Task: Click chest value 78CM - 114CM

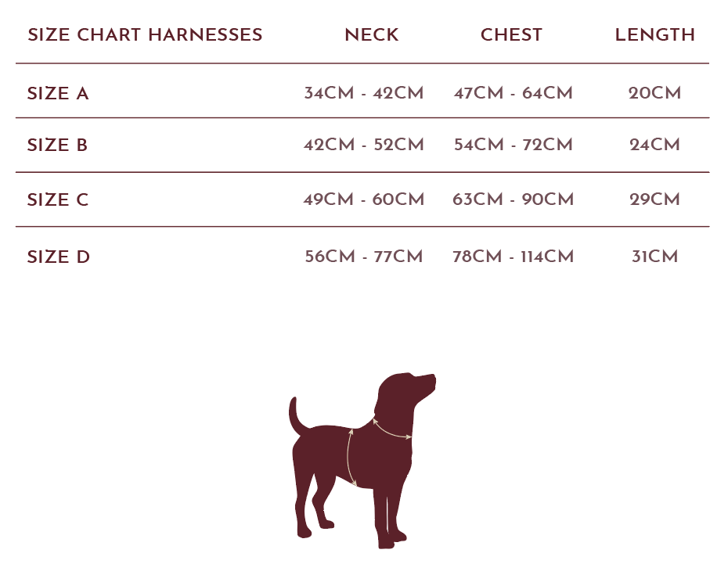Action: [514, 257]
